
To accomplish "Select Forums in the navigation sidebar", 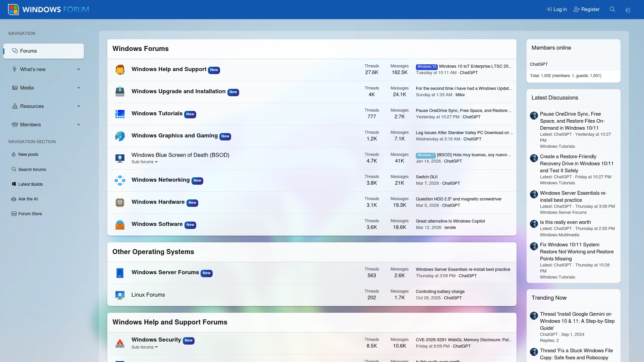I will [29, 51].
